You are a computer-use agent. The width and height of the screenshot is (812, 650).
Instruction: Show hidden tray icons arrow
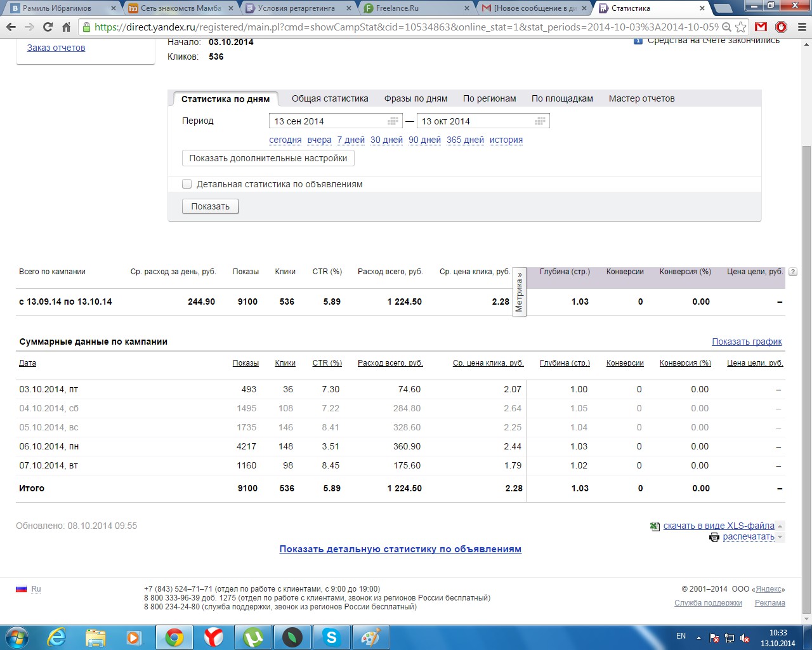coord(698,637)
